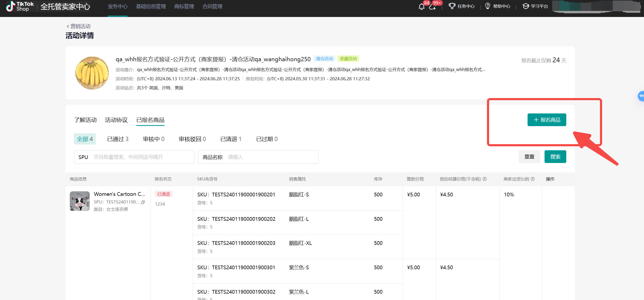Filter by 已过期 0
Image resolution: width=644 pixels, height=300 pixels.
pos(267,139)
